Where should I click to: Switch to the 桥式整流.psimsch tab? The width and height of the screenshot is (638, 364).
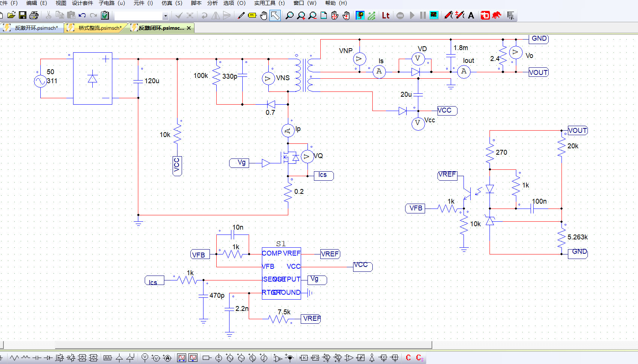[x=99, y=28]
